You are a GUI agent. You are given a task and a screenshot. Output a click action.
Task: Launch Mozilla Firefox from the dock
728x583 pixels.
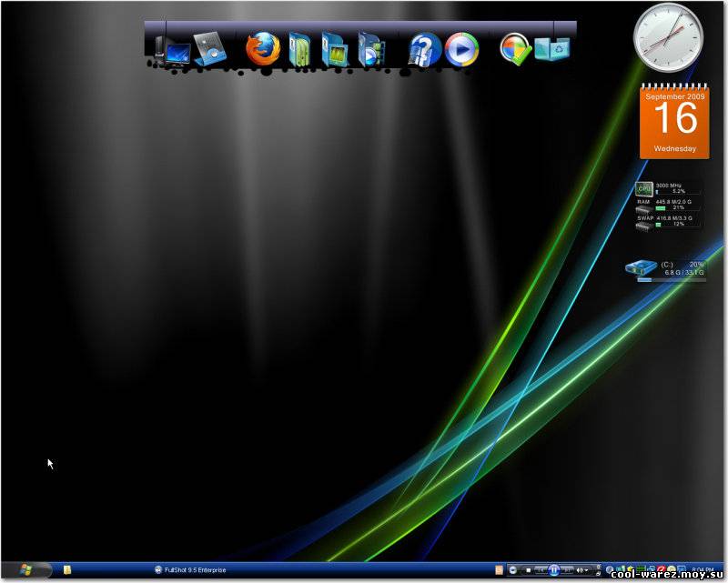[263, 48]
